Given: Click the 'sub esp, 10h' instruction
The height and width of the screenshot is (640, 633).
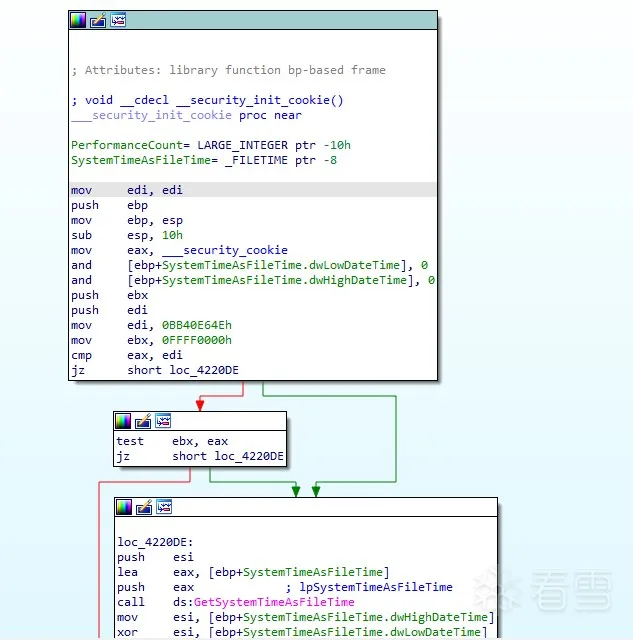Looking at the screenshot, I should 127,235.
